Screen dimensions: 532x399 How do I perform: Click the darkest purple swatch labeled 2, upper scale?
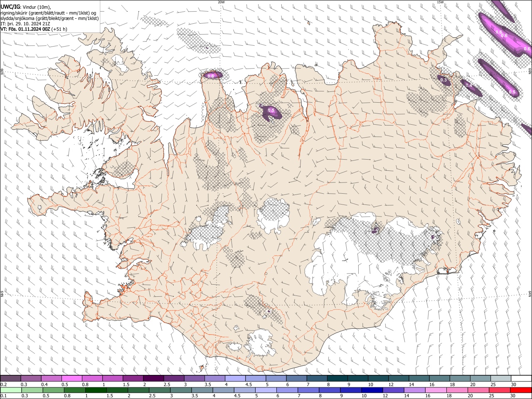(153, 379)
